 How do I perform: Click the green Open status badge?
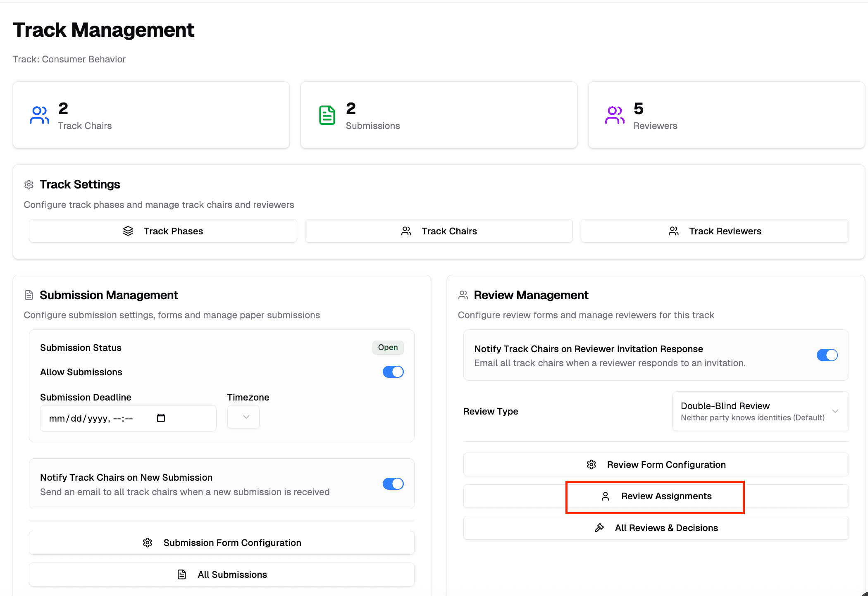coord(388,347)
